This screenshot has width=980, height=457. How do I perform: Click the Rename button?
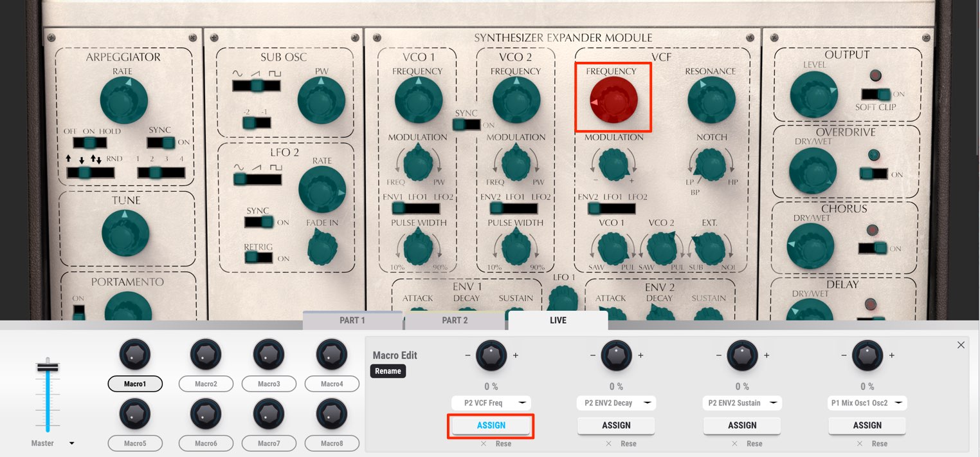388,371
